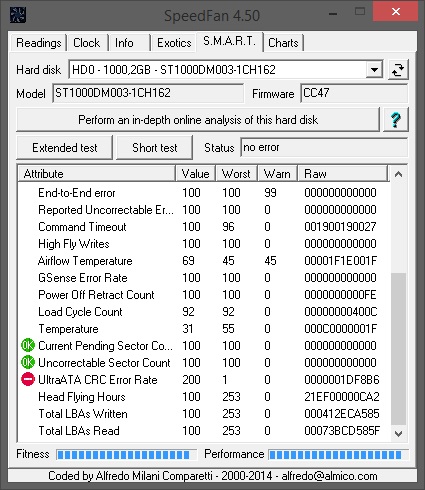
Task: Switch to the Readings tab
Action: [39, 43]
